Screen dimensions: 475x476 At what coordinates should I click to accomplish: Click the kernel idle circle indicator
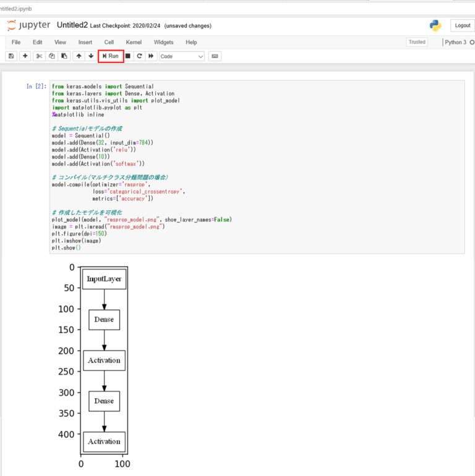pyautogui.click(x=473, y=42)
